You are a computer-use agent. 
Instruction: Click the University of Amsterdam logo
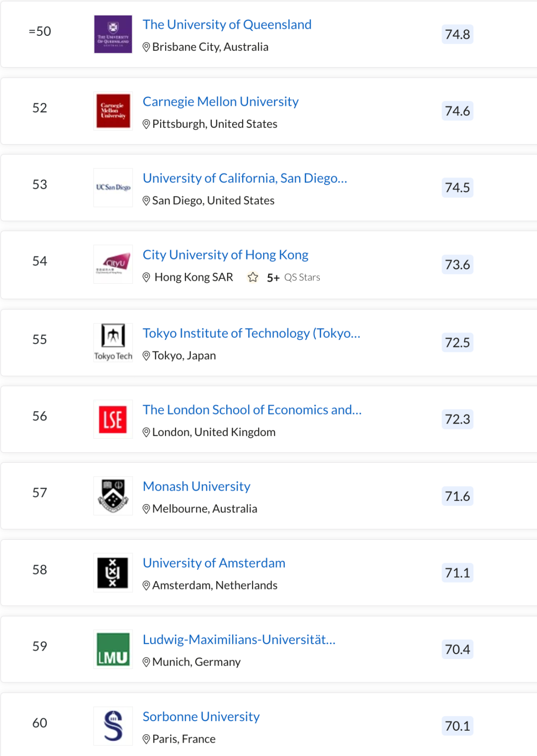pos(113,573)
